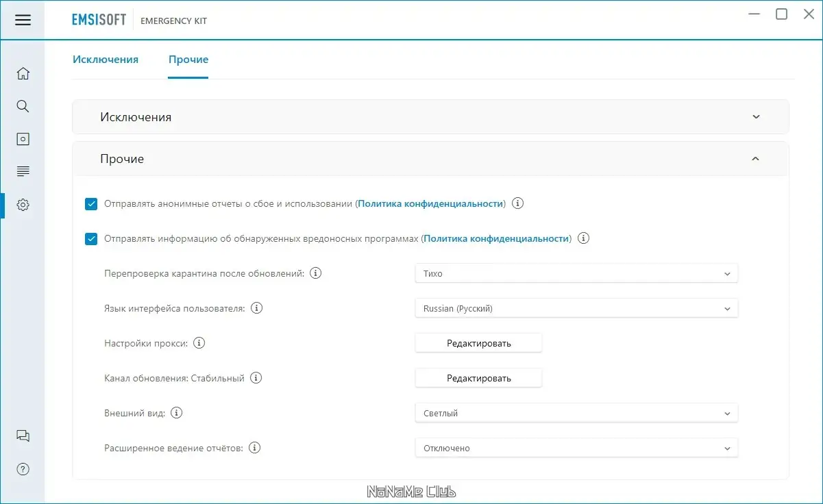Open the advanced logging dropdown
Image resolution: width=823 pixels, height=504 pixels.
tap(576, 449)
